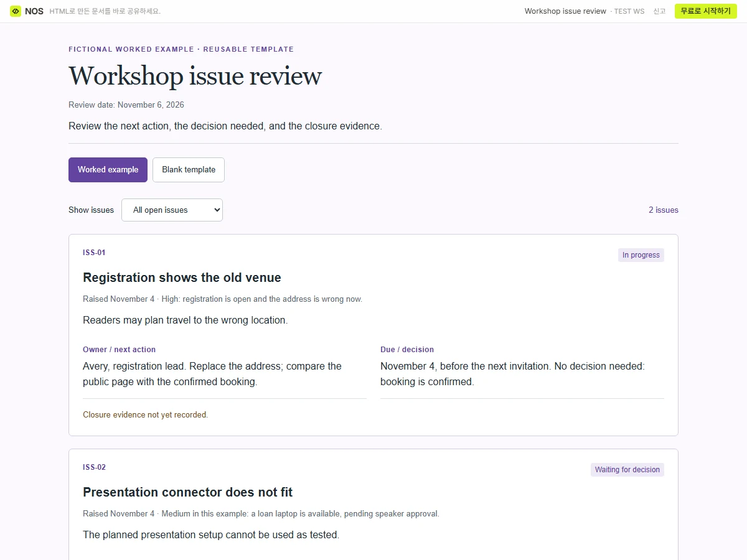Click the 'Review date: November 6, 2026' line

(x=126, y=105)
